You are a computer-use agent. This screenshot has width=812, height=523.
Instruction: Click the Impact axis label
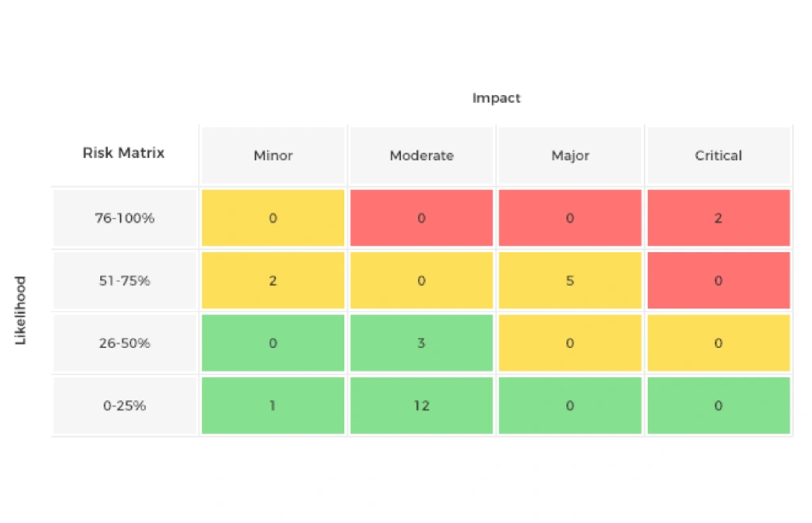pos(496,98)
